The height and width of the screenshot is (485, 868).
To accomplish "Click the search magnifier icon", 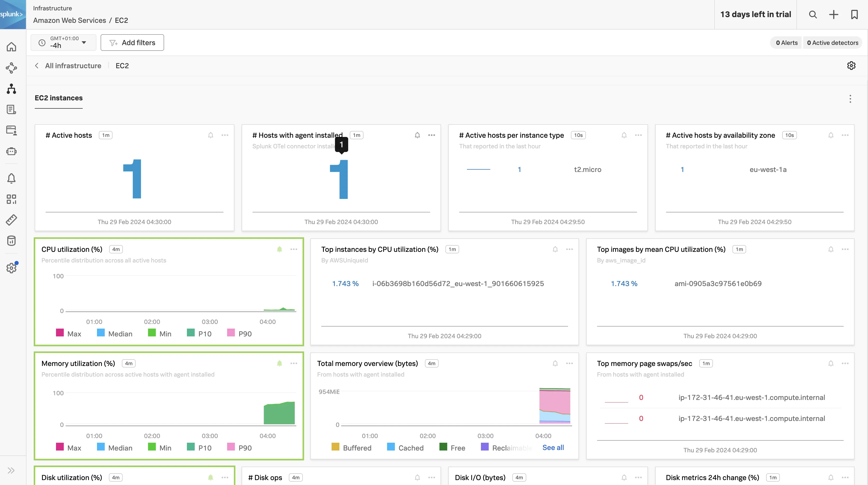I will 813,14.
